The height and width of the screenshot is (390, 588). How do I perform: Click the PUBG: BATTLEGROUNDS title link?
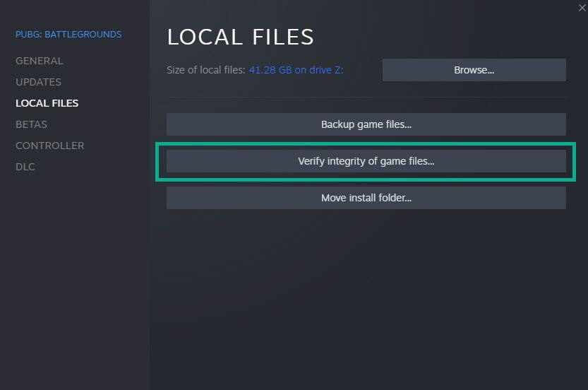click(68, 35)
